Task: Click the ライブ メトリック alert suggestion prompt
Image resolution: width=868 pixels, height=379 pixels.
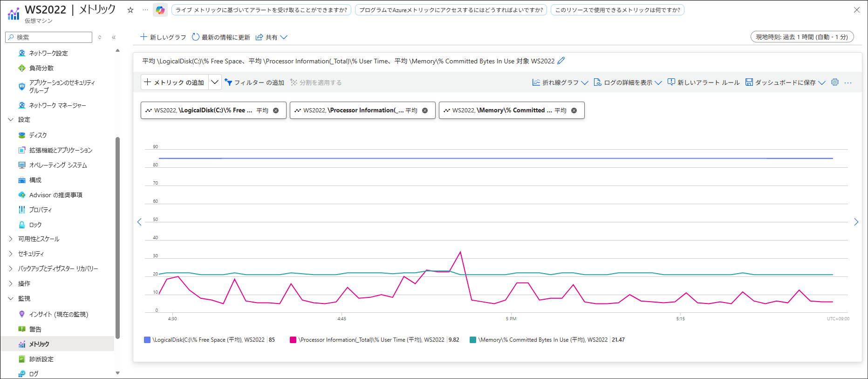Action: pos(261,10)
